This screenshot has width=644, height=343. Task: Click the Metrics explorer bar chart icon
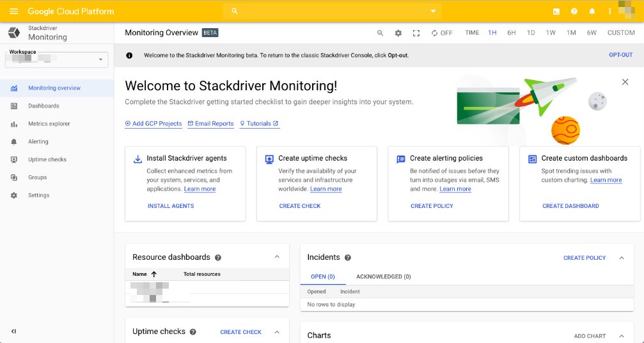14,124
